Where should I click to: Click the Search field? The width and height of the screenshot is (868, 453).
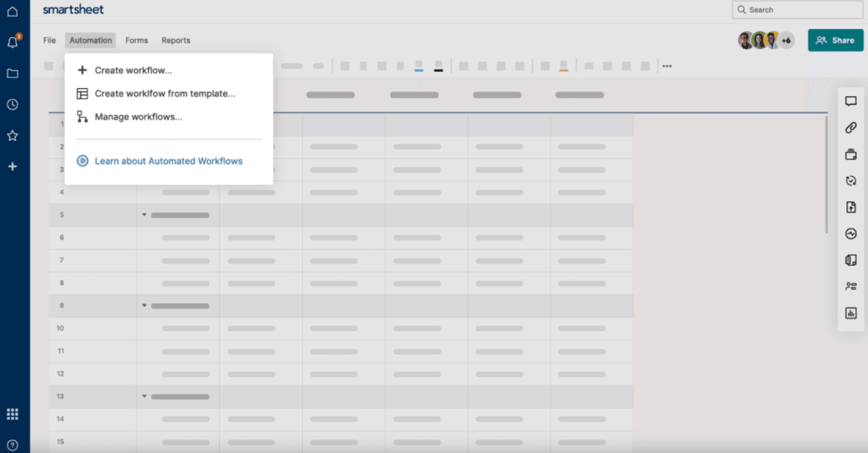tap(796, 9)
